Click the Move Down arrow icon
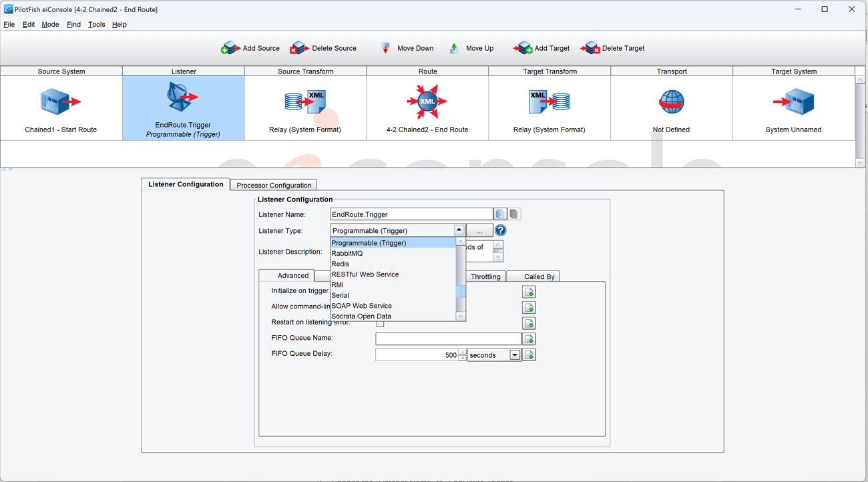This screenshot has height=482, width=868. 385,48
